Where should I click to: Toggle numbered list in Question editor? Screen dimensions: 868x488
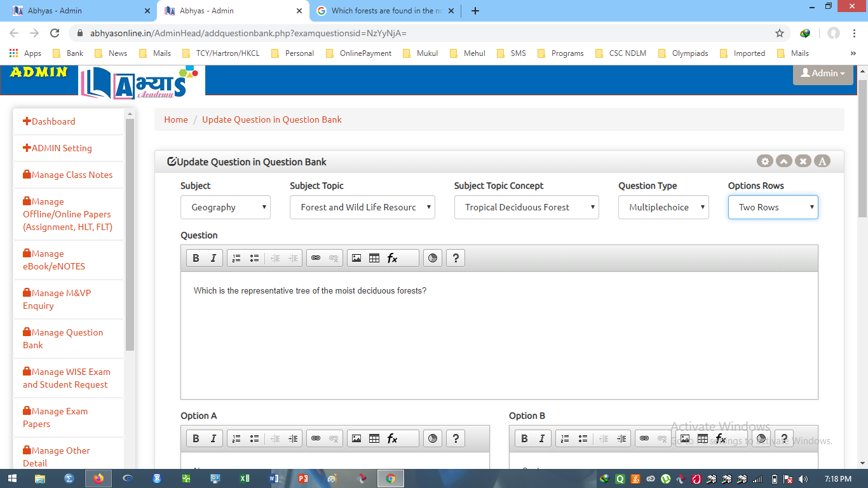pos(236,258)
